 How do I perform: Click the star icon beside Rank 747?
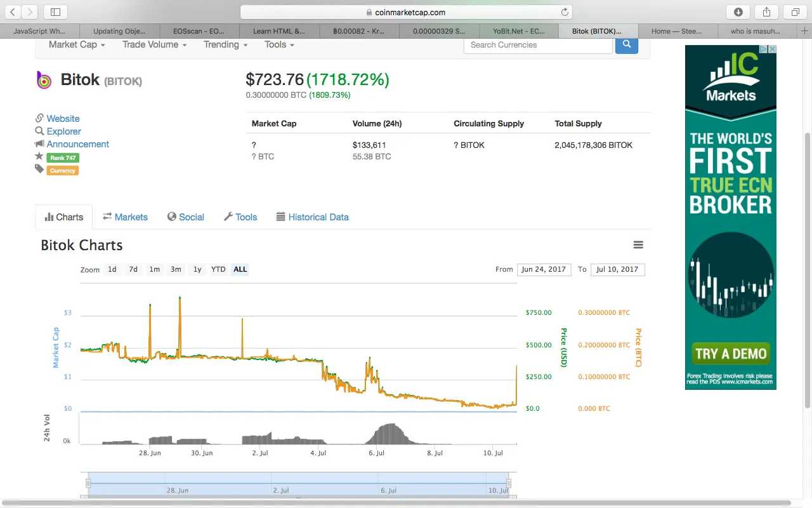(39, 156)
